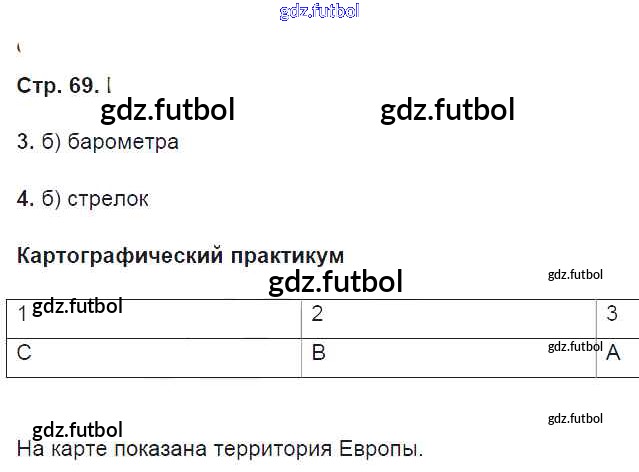
Task: Click the "Стр. 69." page heading
Action: pos(57,85)
